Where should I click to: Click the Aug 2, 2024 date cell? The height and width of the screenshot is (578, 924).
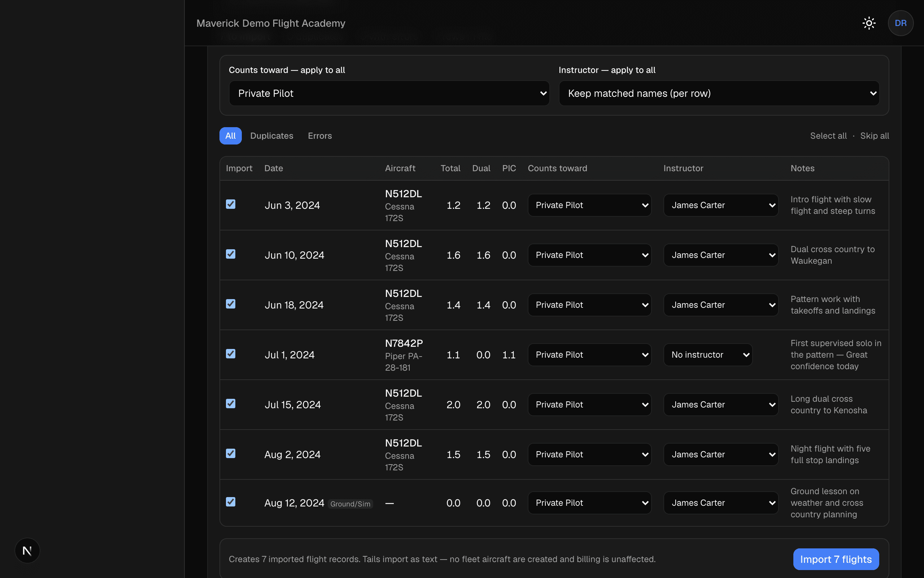(x=292, y=454)
